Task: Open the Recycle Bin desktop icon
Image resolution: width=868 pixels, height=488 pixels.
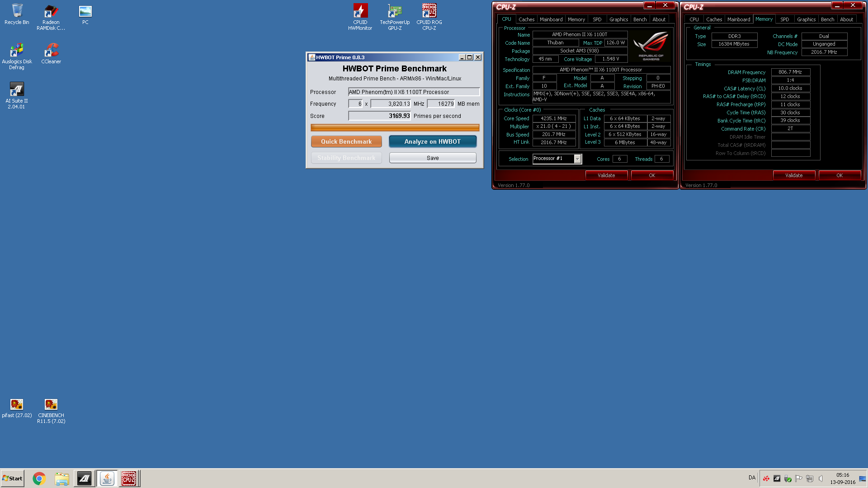Action: 17,14
